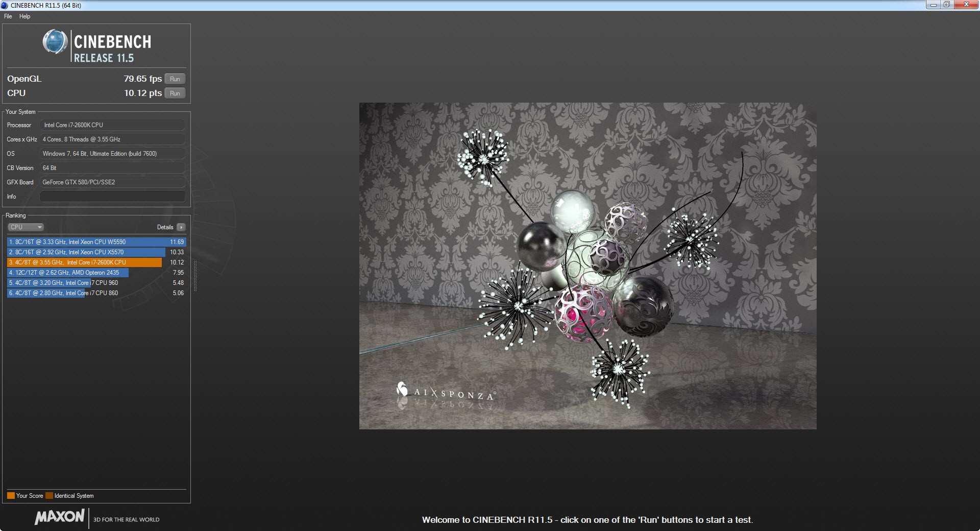Image resolution: width=980 pixels, height=531 pixels.
Task: Click the Info text field
Action: point(112,197)
